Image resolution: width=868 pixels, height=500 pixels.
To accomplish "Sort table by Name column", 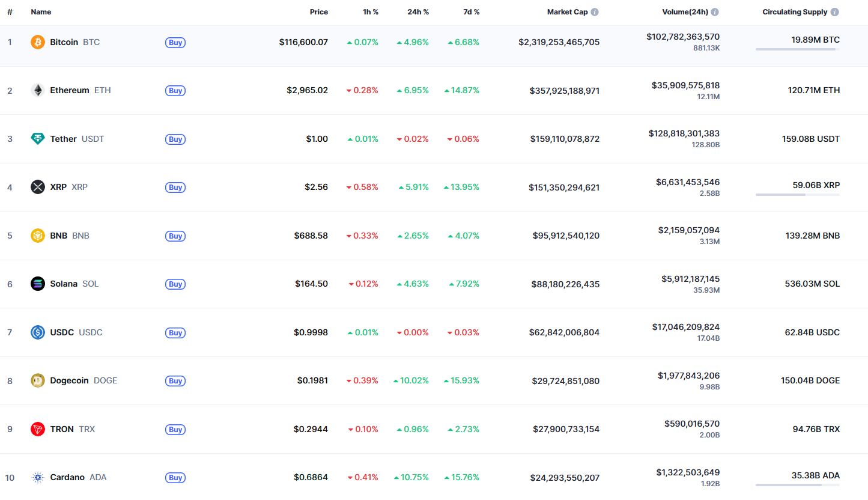I will [x=41, y=12].
